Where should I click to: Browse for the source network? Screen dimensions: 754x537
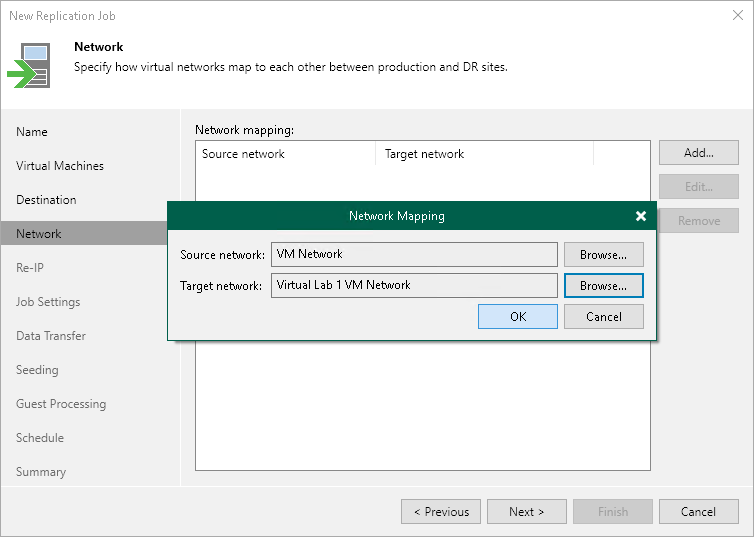click(603, 254)
